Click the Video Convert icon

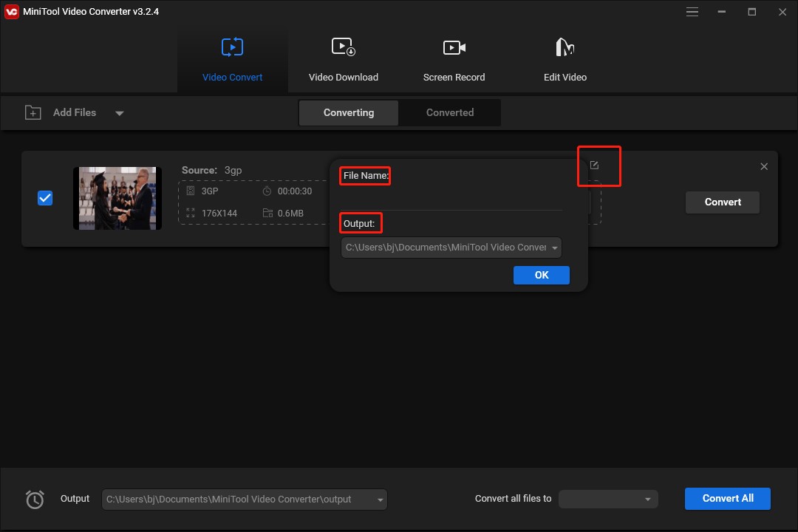(x=232, y=47)
